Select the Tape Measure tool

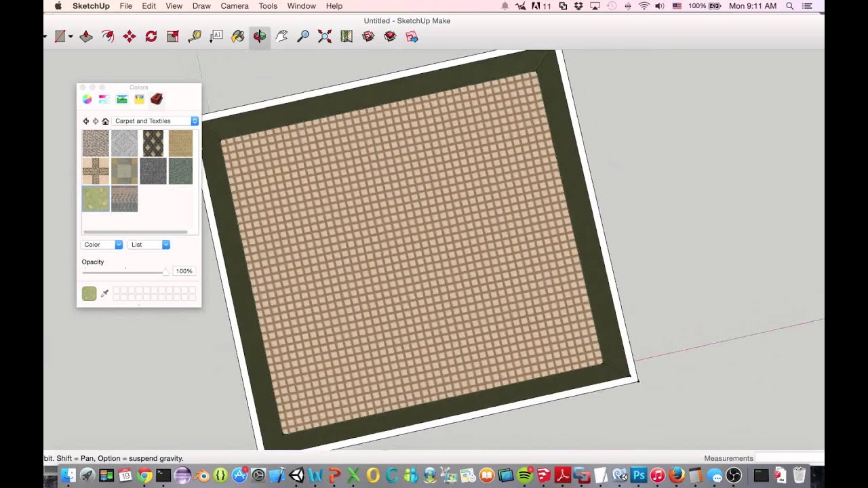[x=195, y=37]
